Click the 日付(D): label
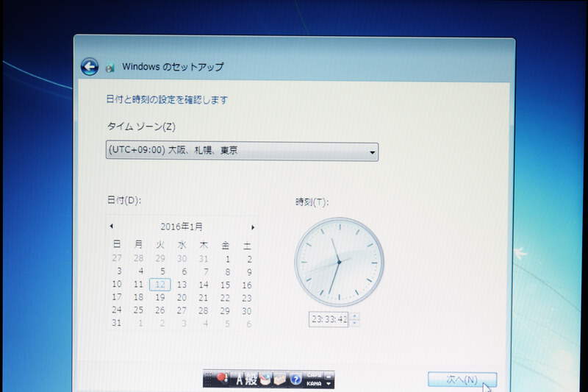588x392 pixels. (x=124, y=200)
